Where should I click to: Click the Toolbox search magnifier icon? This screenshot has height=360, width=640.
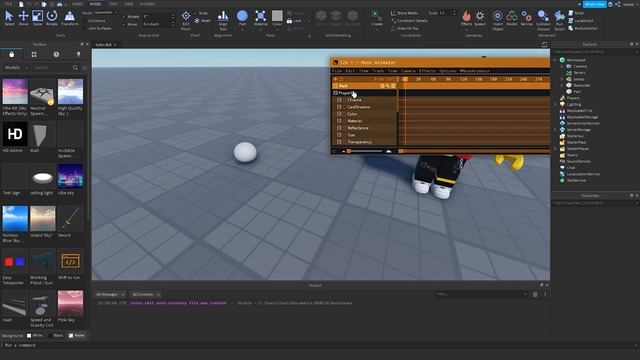(x=75, y=67)
